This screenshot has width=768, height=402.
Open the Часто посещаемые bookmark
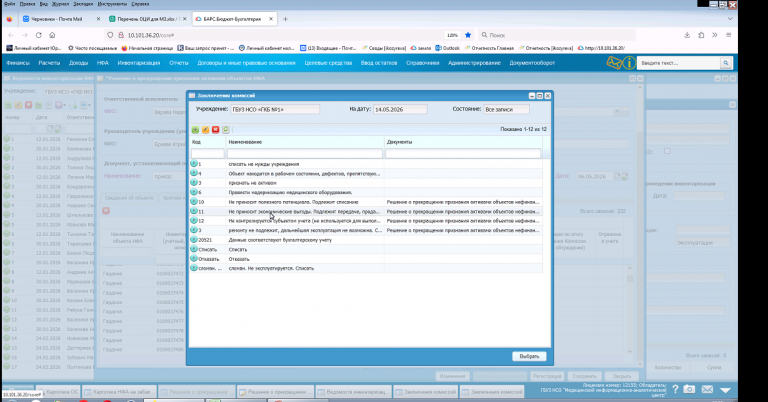(x=93, y=48)
